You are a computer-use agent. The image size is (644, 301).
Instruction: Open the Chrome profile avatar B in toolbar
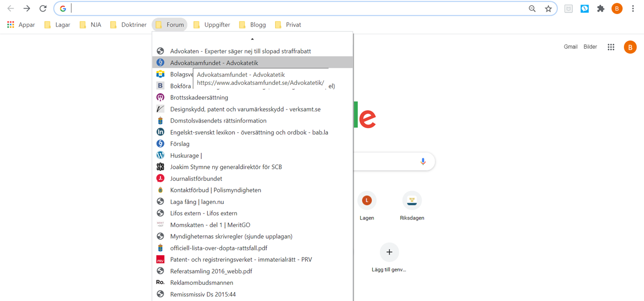coord(617,9)
